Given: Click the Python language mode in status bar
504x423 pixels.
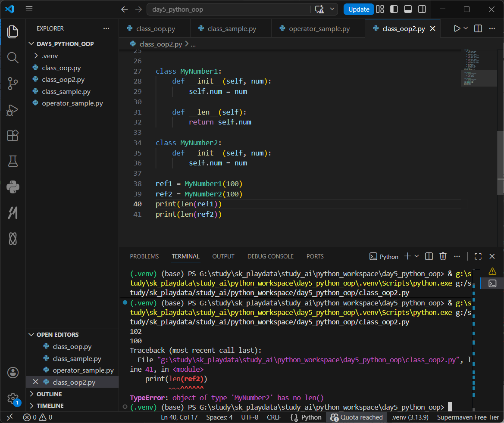Looking at the screenshot, I should click(311, 417).
